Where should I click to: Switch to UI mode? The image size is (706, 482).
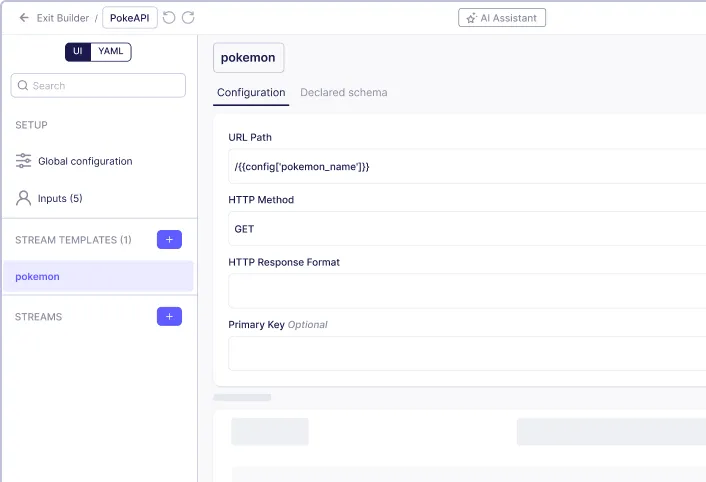click(78, 51)
